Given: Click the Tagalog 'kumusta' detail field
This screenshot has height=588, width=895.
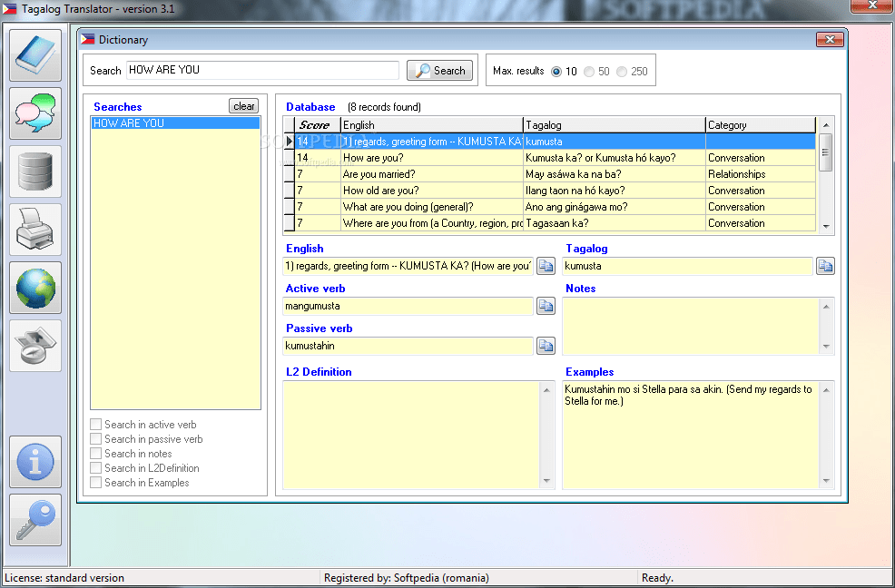Looking at the screenshot, I should pyautogui.click(x=687, y=266).
